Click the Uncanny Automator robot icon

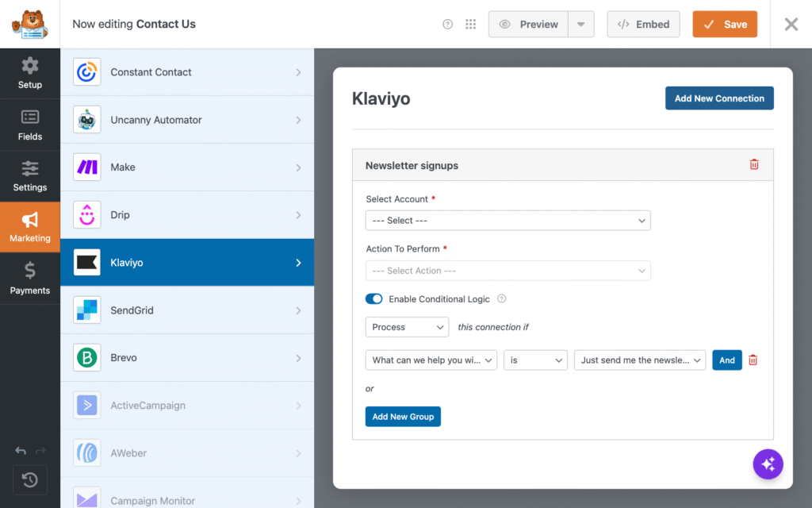(x=87, y=120)
